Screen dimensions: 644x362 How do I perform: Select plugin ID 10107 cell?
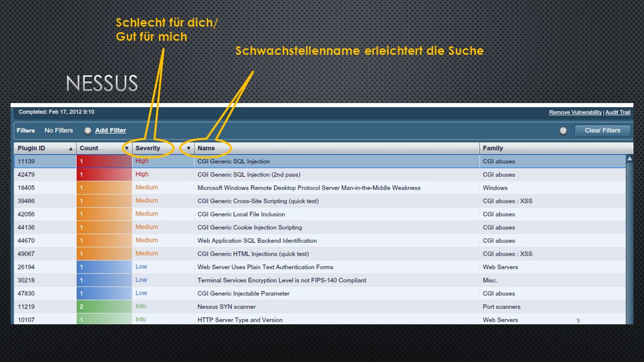point(45,319)
